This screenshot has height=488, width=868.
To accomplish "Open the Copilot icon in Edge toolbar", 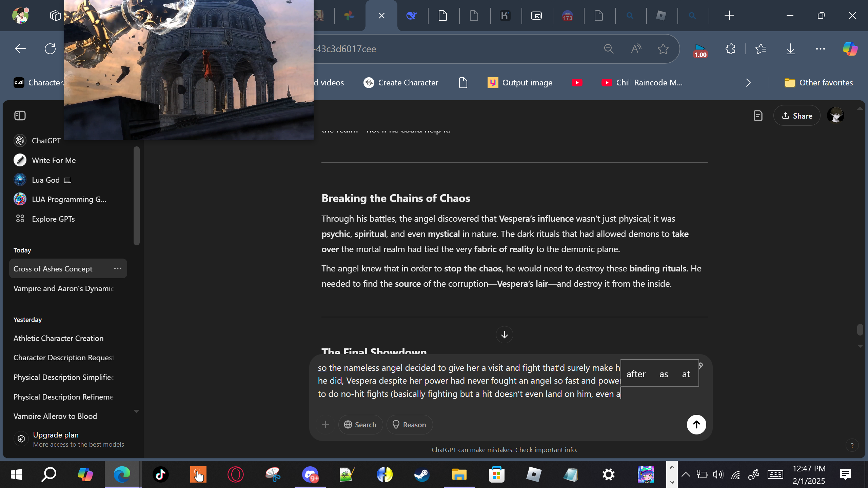I will coord(850,49).
